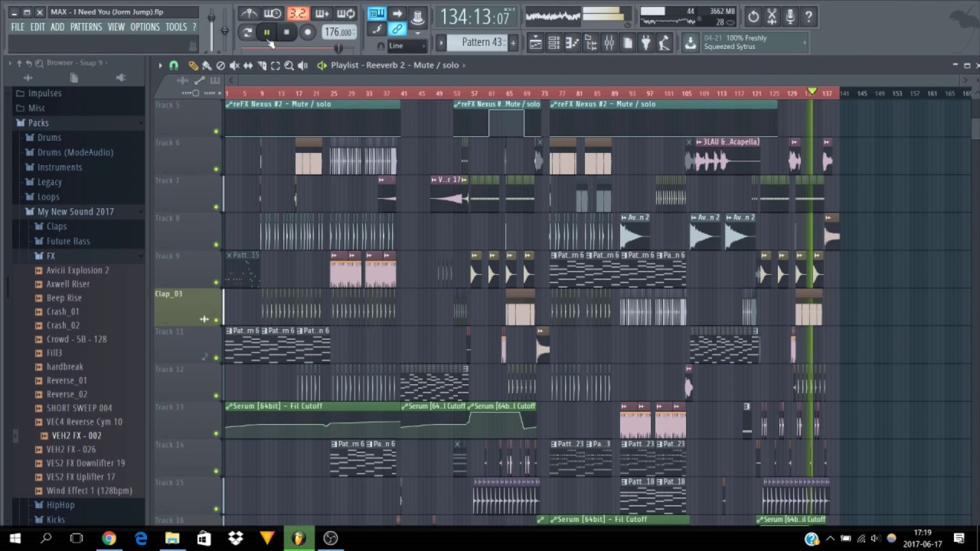Click the song position slider knob
The image size is (980, 551).
(338, 48)
